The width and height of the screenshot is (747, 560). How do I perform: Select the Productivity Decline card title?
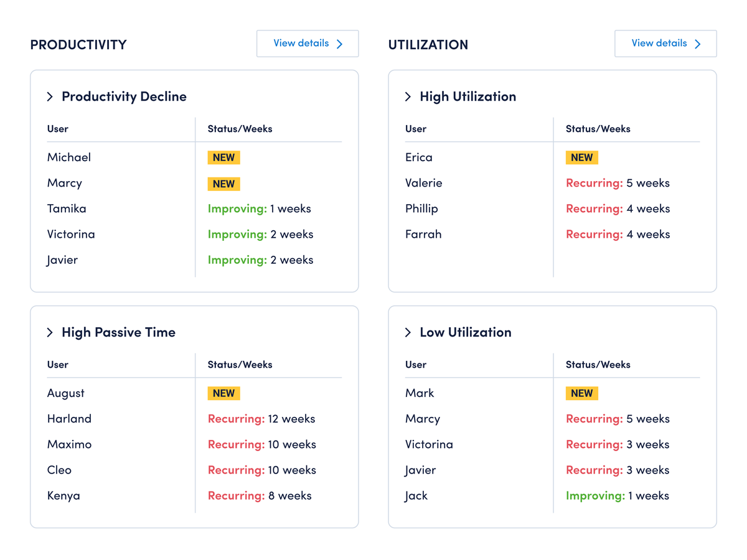(x=124, y=96)
